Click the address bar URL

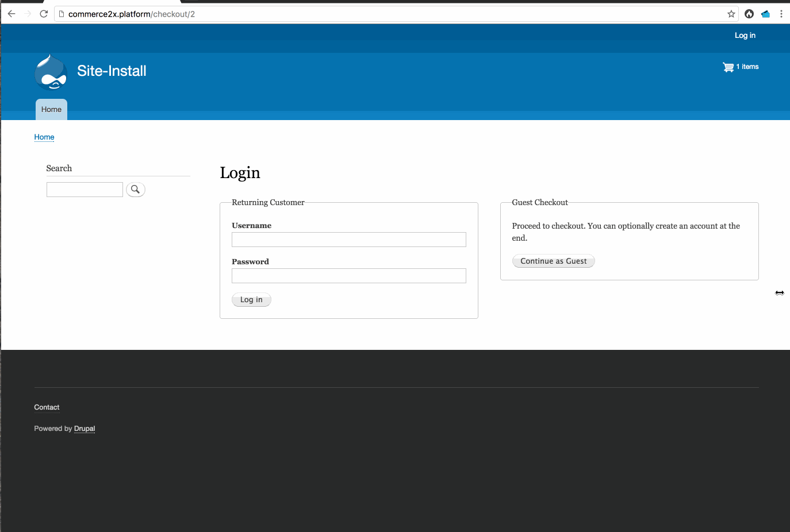click(x=132, y=14)
